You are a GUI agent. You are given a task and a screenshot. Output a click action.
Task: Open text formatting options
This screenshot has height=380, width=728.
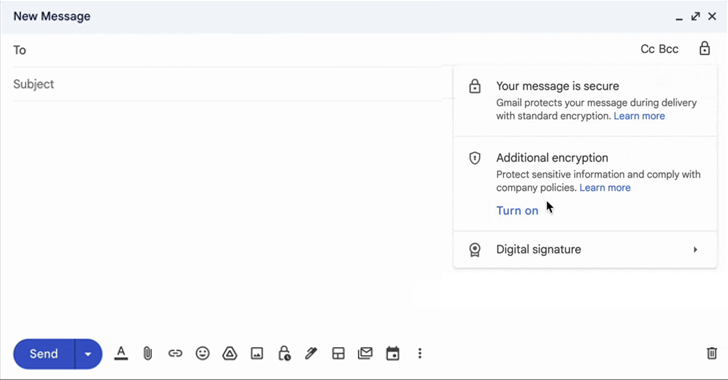tap(121, 354)
